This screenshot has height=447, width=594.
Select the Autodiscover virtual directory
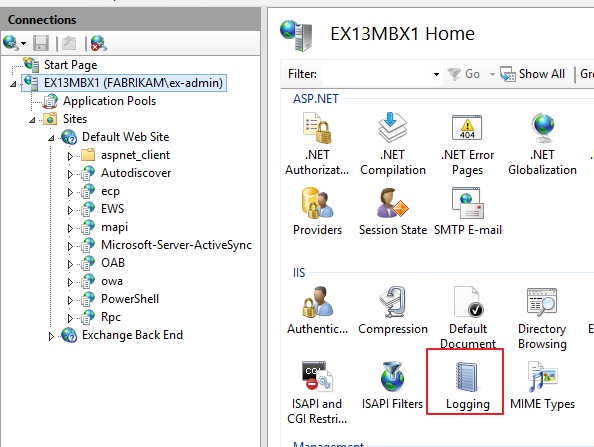coord(136,173)
